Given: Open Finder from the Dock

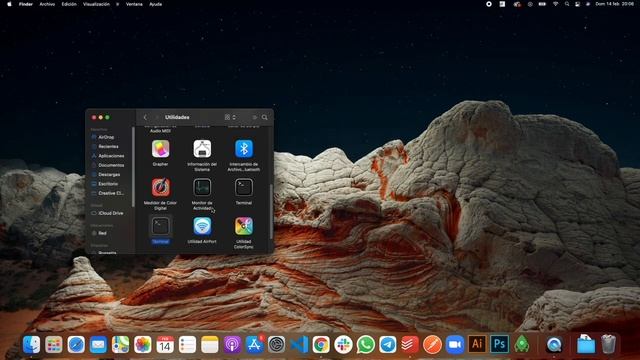Looking at the screenshot, I should 31,344.
